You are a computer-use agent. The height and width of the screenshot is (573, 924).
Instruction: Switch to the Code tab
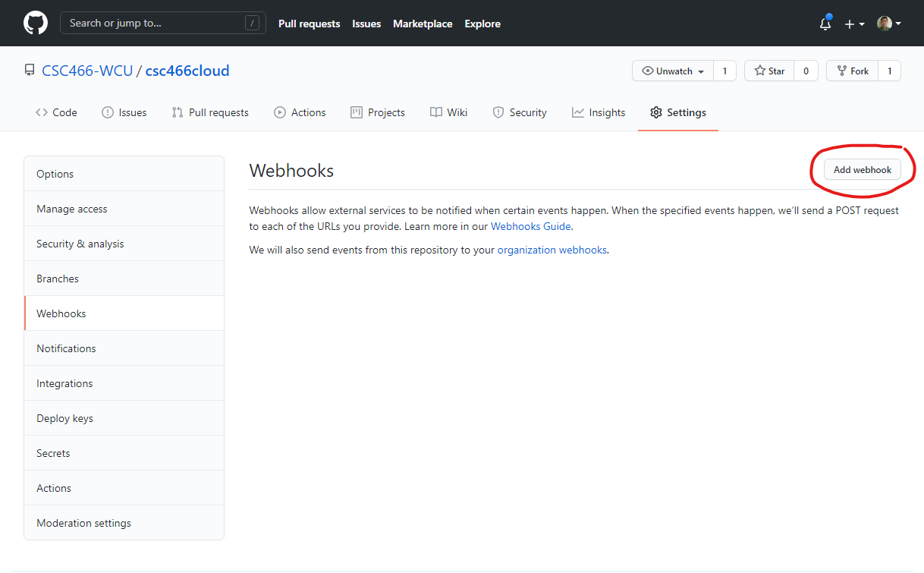point(56,112)
